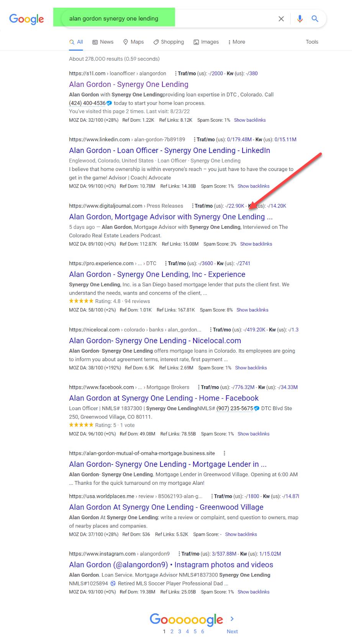
Task: Click phone number (907) 235-5675
Action: [235, 408]
